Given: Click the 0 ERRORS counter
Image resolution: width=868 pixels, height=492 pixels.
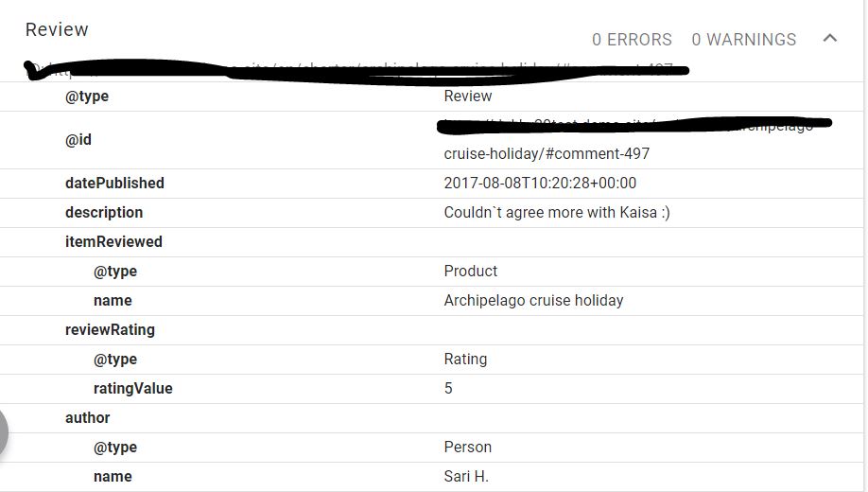Looking at the screenshot, I should tap(632, 40).
